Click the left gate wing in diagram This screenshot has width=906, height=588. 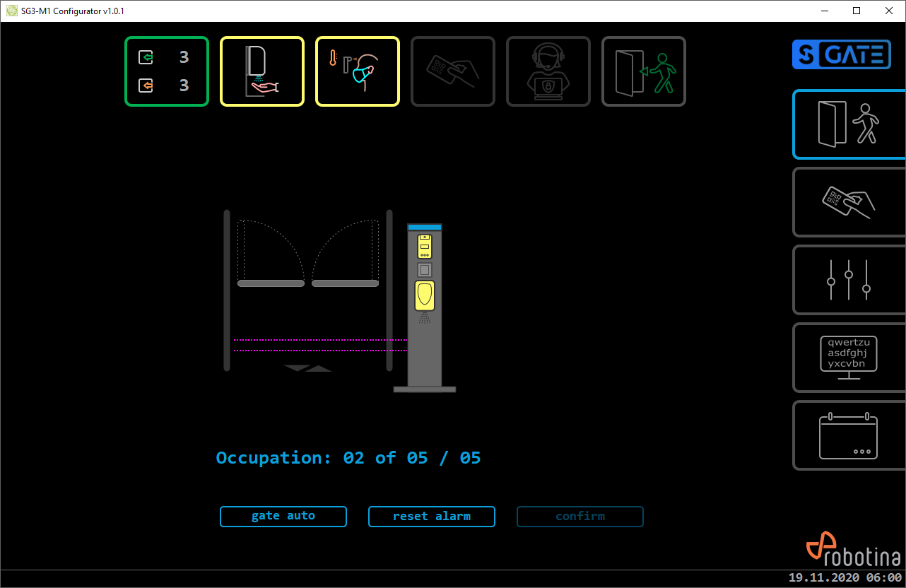tap(271, 283)
